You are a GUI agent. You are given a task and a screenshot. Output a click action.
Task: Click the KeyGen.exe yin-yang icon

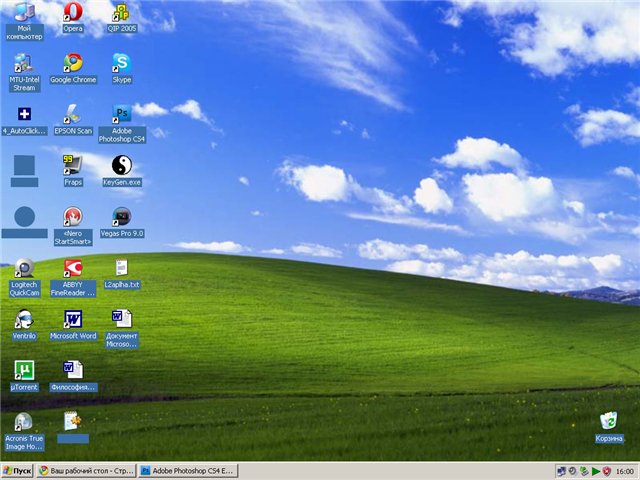click(x=122, y=165)
